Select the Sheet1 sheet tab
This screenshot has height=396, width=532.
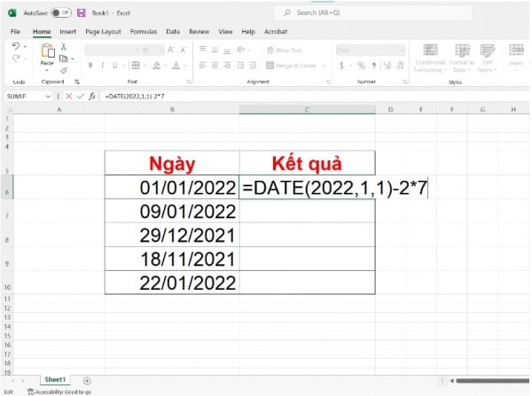click(x=55, y=380)
